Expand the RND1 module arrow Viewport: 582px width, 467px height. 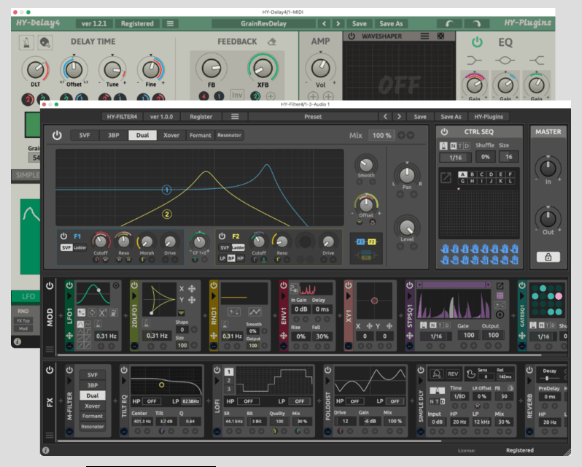point(213,296)
